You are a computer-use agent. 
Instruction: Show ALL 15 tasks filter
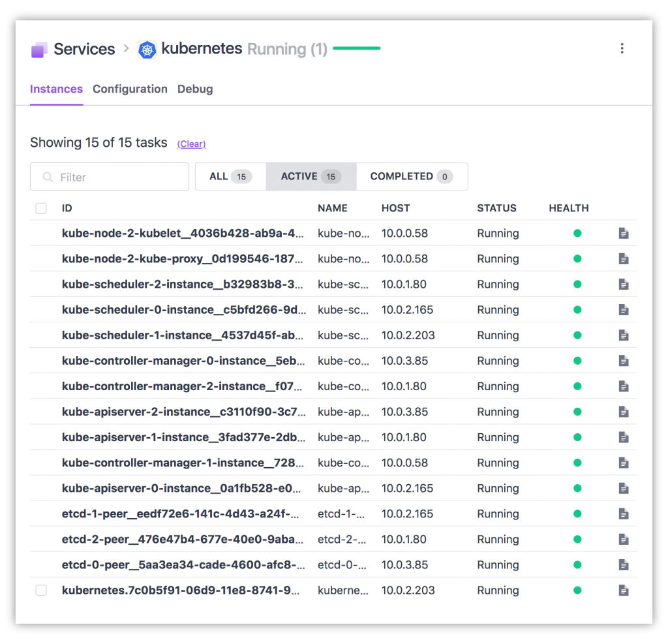click(x=230, y=176)
